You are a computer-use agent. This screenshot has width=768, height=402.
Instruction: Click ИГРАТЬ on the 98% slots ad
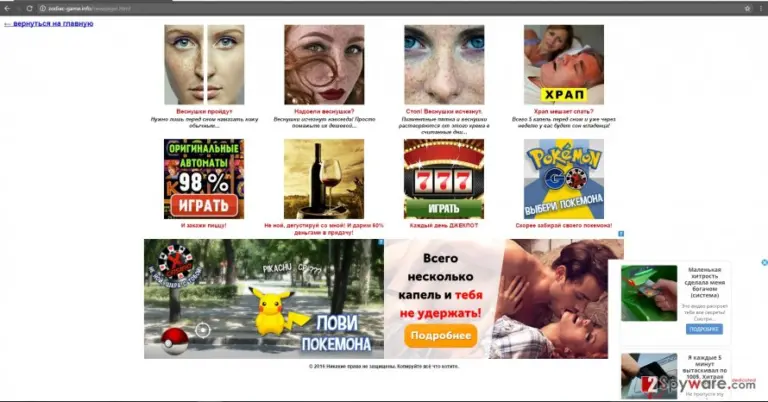204,206
